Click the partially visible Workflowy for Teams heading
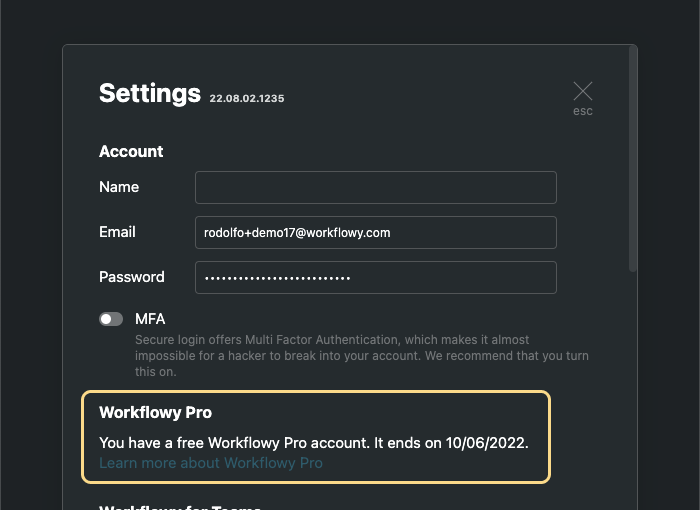Screen dimensions: 700x510 (180, 506)
